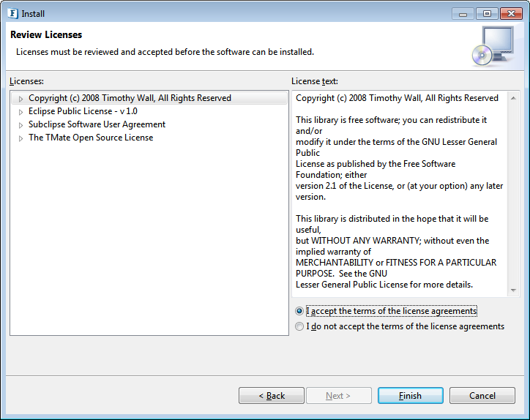Viewport: 530px width, 420px height.
Task: Select Subclipse Software User Agreement item
Action: click(x=97, y=124)
